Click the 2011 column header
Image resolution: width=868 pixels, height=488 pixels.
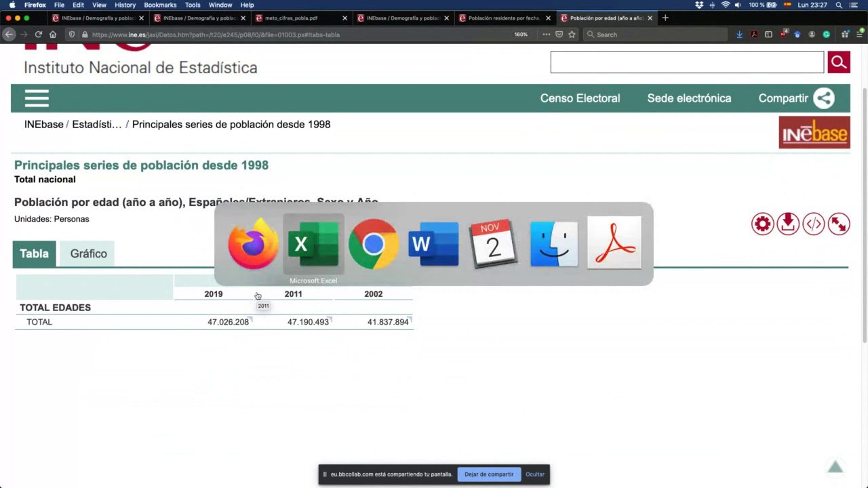[294, 294]
